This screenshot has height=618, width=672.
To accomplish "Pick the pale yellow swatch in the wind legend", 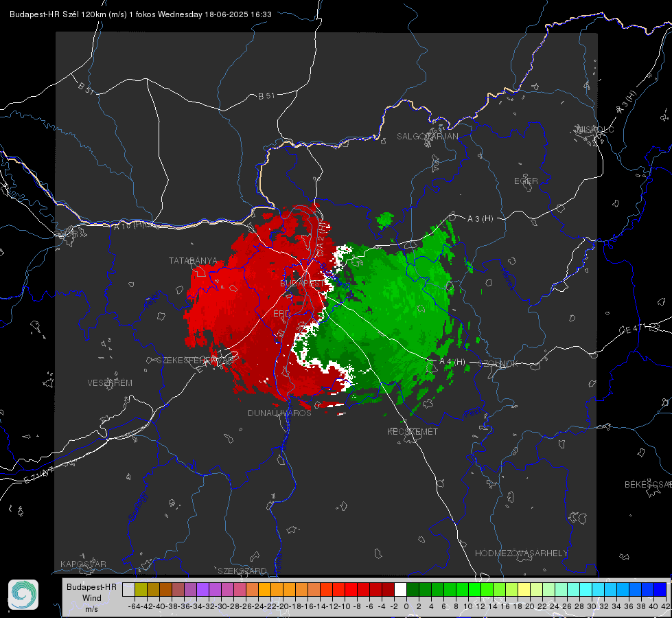I will tap(524, 589).
